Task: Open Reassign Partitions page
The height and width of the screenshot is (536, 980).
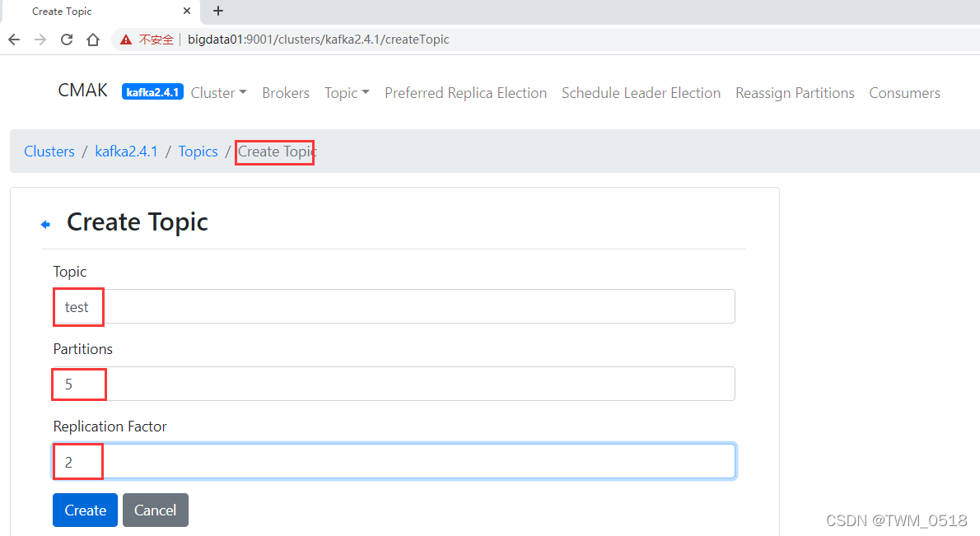Action: 795,92
